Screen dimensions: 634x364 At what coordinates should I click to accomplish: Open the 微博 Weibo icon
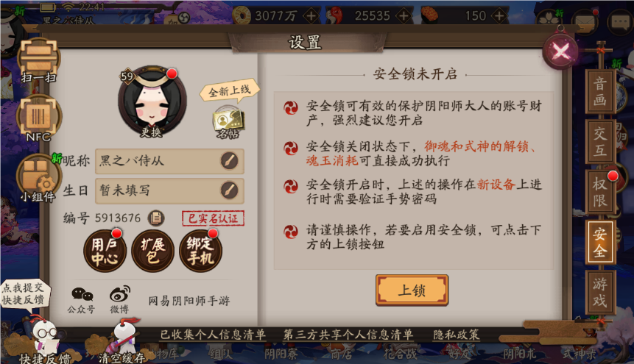coord(120,299)
